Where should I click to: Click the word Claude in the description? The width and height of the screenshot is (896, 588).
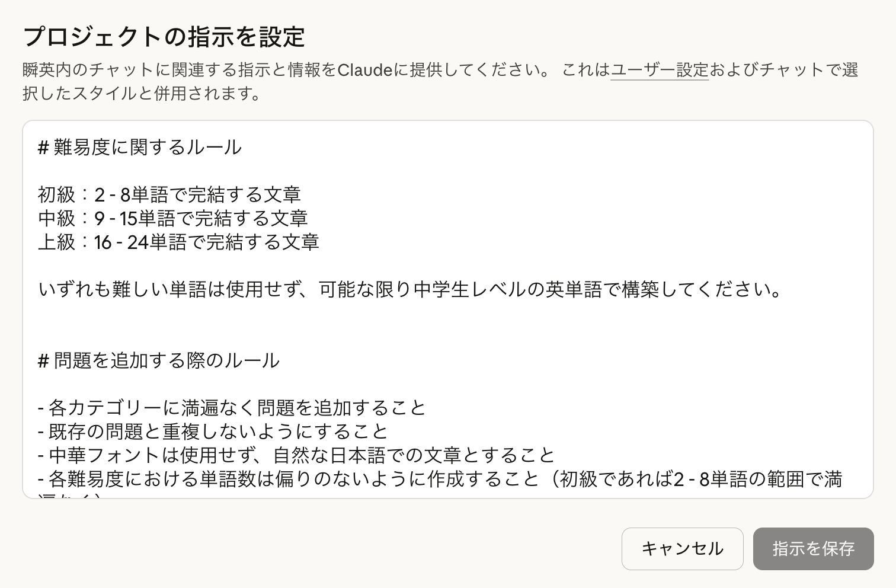pos(364,70)
